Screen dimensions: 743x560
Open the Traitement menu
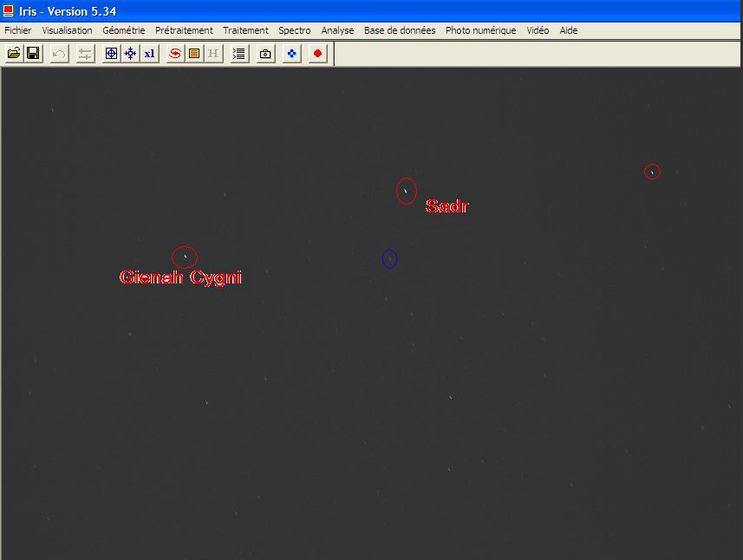tap(245, 30)
